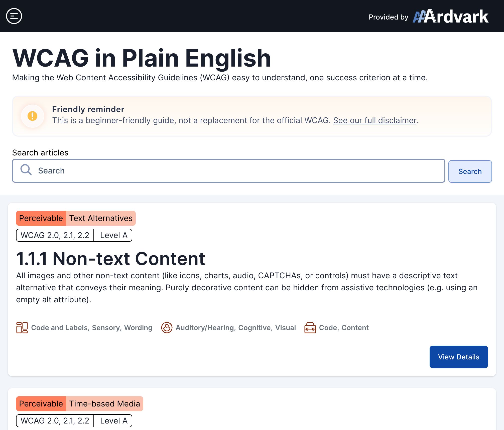504x430 pixels.
Task: Click WCAG 2.0, 2.1, 2.2 badge on Non-text Content card
Action: 55,235
